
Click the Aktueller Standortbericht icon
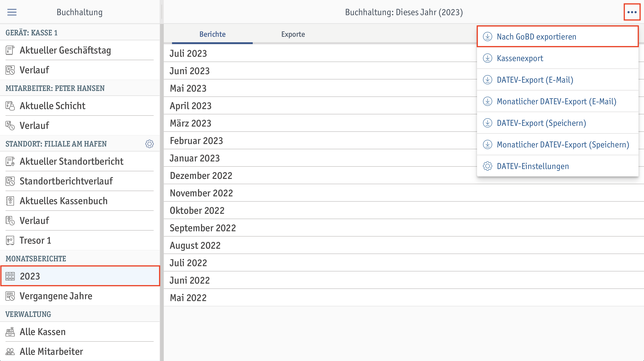point(10,161)
